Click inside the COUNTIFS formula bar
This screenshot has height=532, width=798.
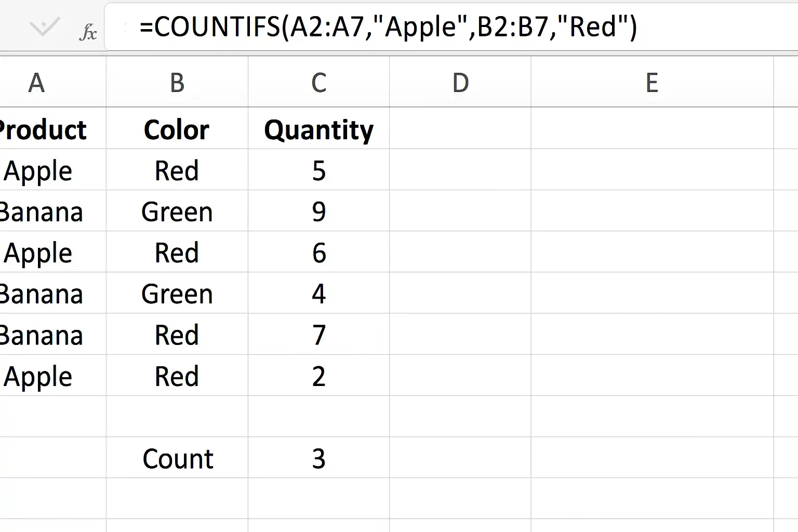coord(451,27)
